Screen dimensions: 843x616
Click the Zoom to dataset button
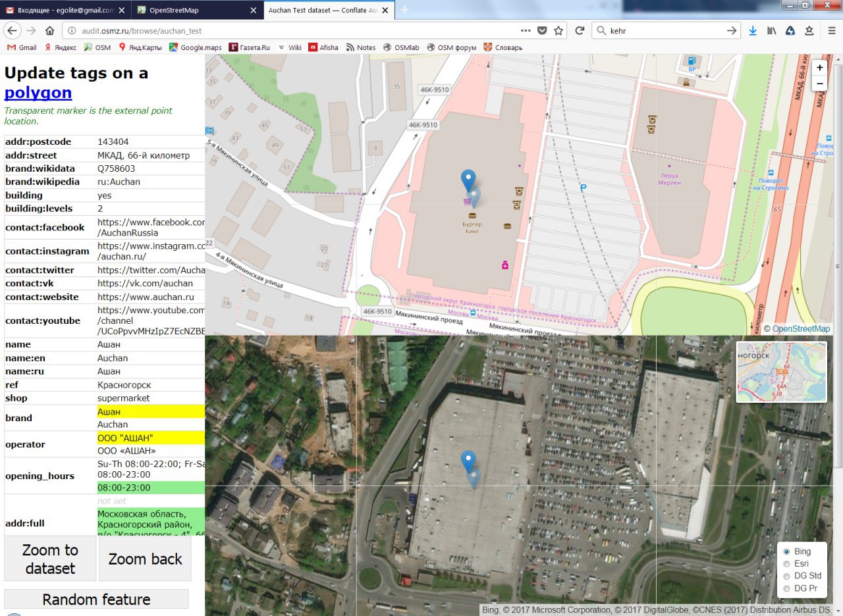click(50, 559)
